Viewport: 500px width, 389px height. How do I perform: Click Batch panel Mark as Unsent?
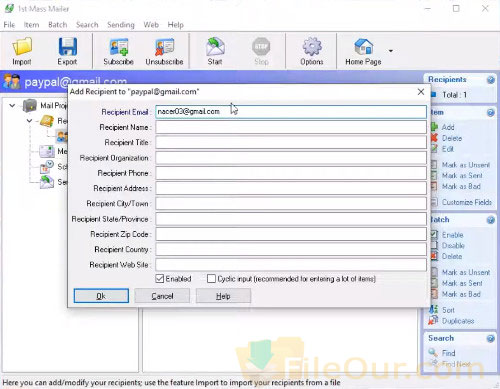pyautogui.click(x=466, y=272)
